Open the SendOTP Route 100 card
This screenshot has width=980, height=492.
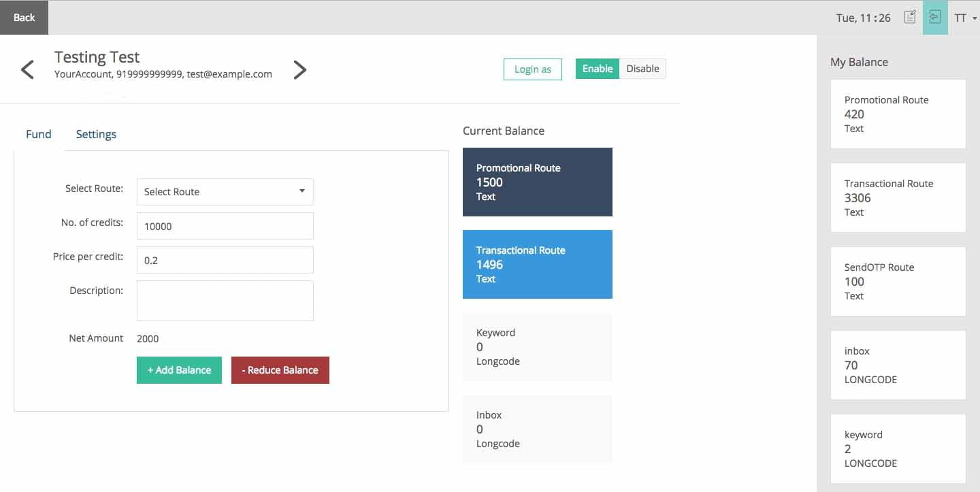click(898, 282)
